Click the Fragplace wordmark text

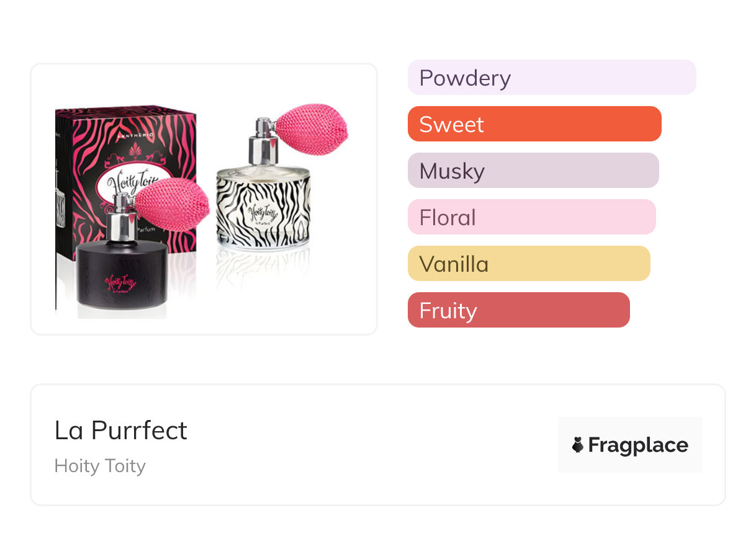638,445
